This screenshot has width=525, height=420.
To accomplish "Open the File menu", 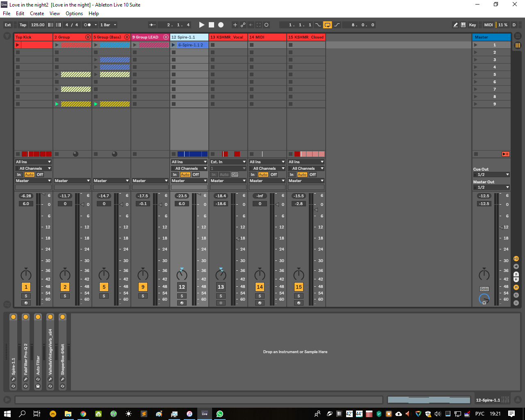I will point(7,14).
